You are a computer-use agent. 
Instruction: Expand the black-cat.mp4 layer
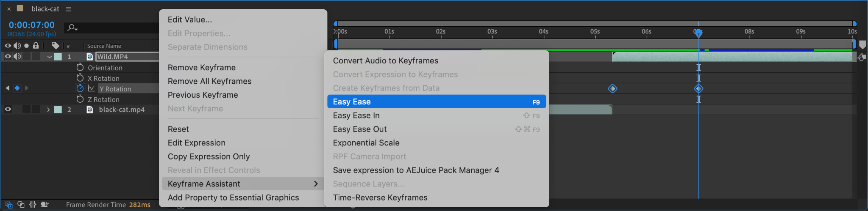(48, 110)
